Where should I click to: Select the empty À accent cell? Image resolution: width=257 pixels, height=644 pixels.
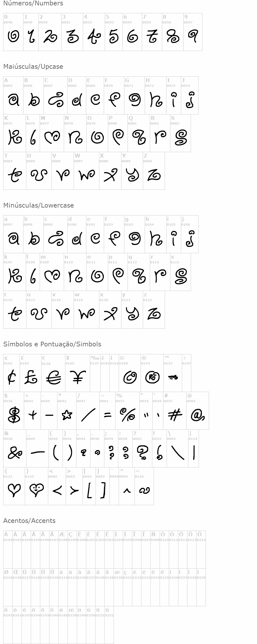pos(8,549)
